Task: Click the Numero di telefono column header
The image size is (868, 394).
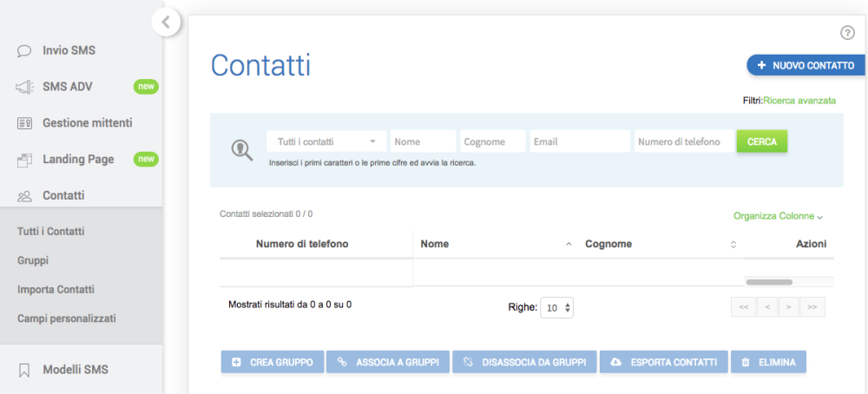Action: [x=302, y=244]
